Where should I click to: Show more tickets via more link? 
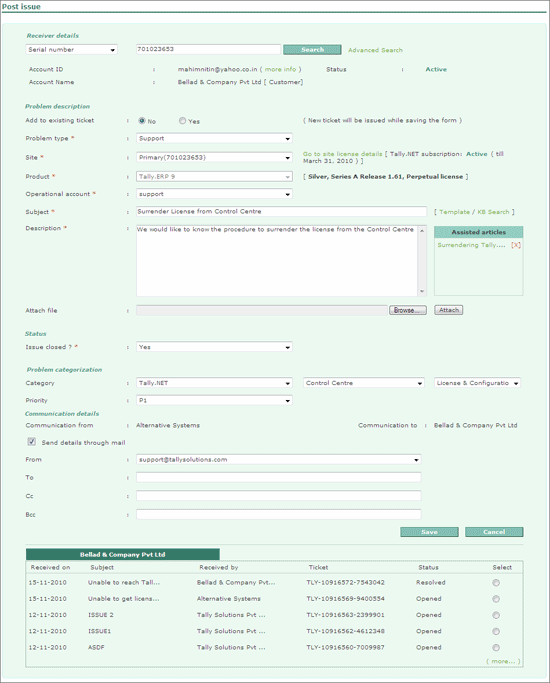[x=503, y=661]
